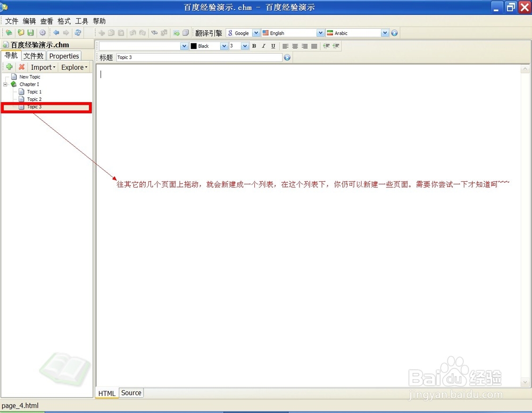Select Topic 1 in the tree

34,92
